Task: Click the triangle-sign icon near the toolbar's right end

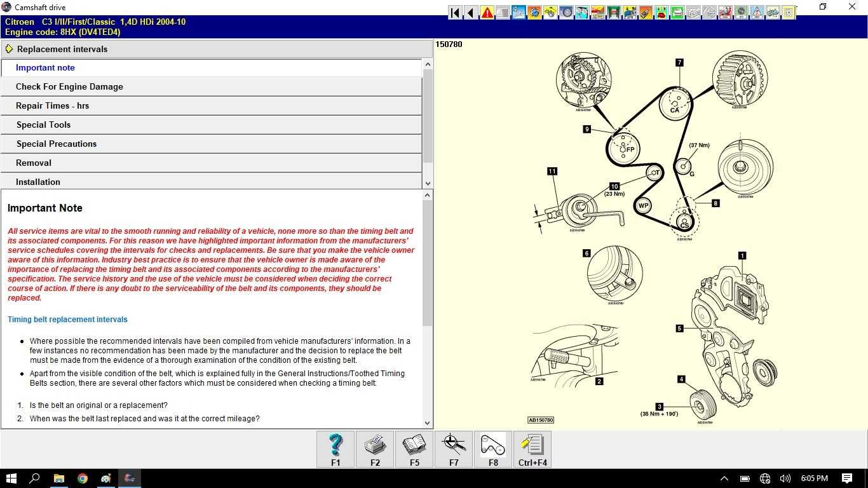Action: 757,13
